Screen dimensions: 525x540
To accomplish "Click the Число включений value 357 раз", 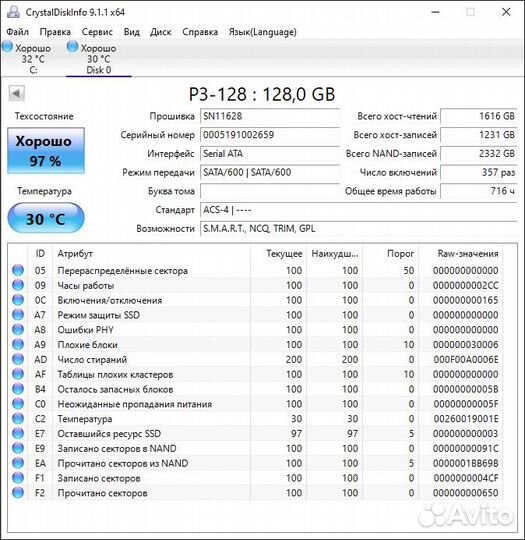I will 479,172.
